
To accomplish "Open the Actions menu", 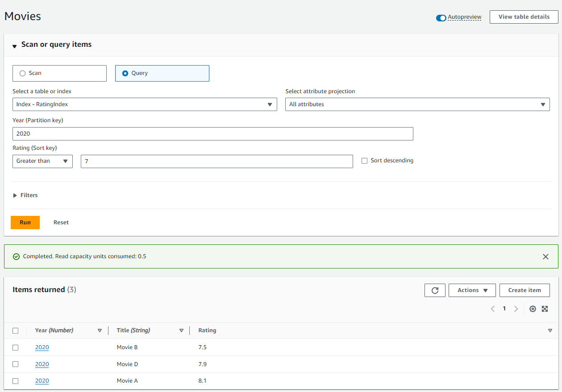I will pos(472,290).
